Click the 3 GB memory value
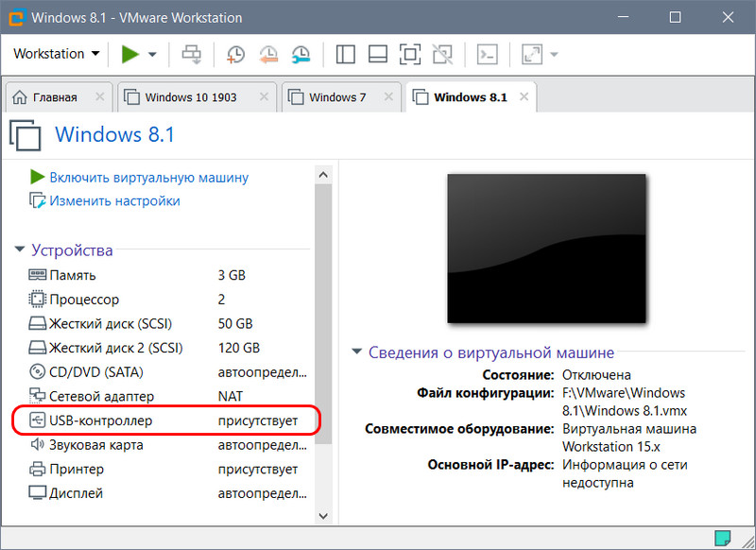 click(x=232, y=275)
